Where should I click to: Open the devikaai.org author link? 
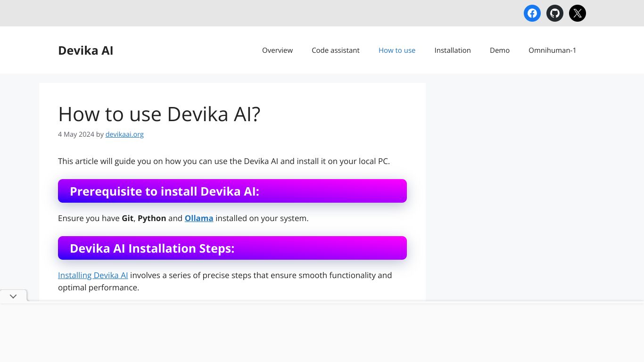click(124, 134)
